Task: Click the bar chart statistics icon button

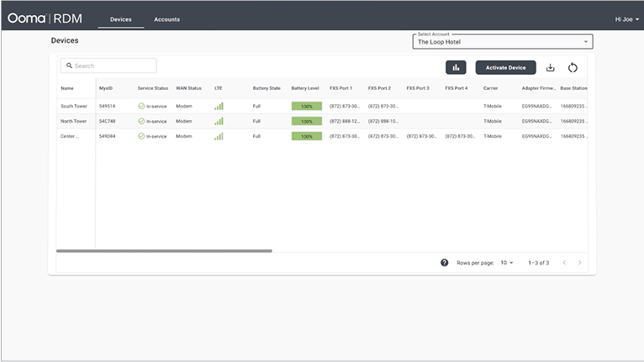Action: click(456, 67)
